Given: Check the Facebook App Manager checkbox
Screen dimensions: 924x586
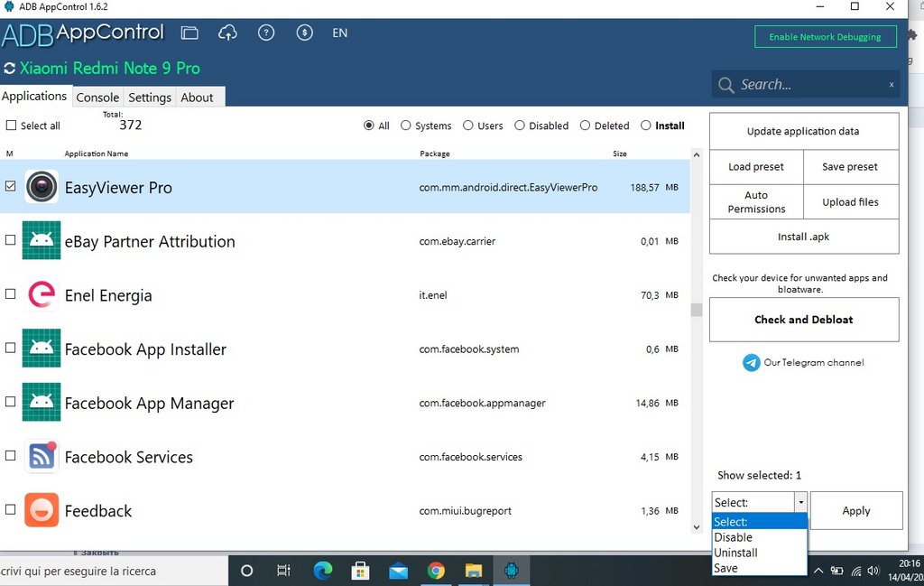Looking at the screenshot, I should click(x=10, y=402).
